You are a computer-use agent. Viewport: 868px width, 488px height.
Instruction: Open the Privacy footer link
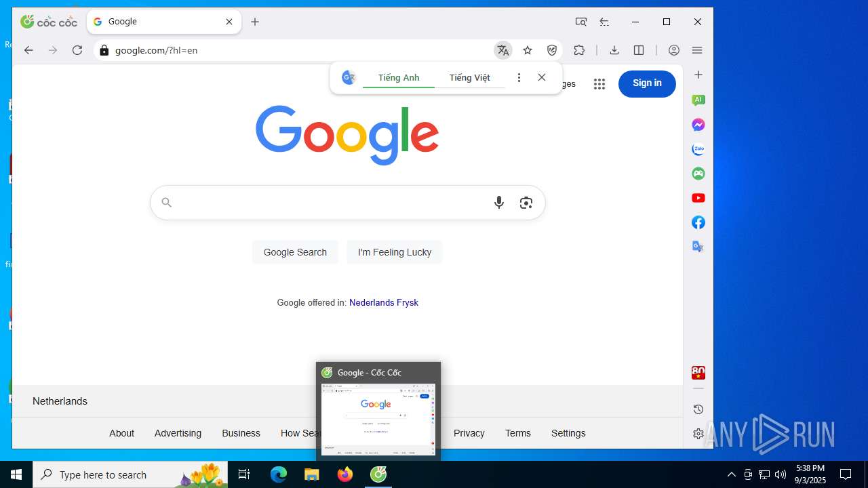469,433
